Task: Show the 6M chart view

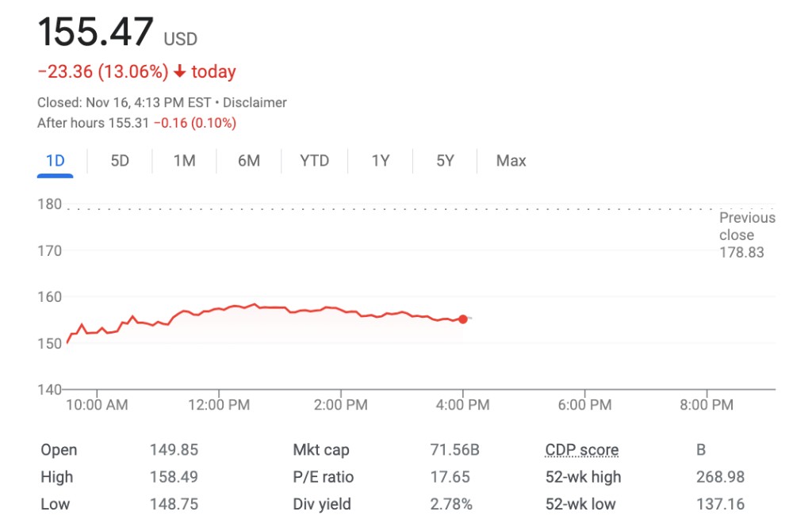Action: coord(249,161)
